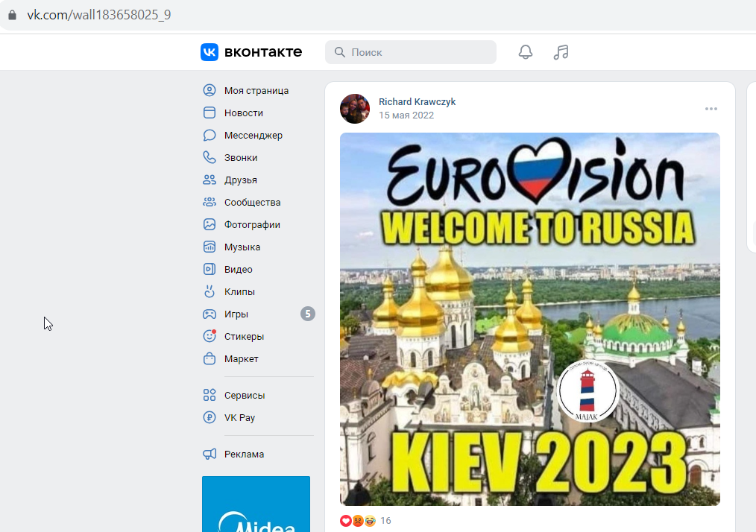Go to Моя страница
The height and width of the screenshot is (532, 756).
click(x=256, y=91)
